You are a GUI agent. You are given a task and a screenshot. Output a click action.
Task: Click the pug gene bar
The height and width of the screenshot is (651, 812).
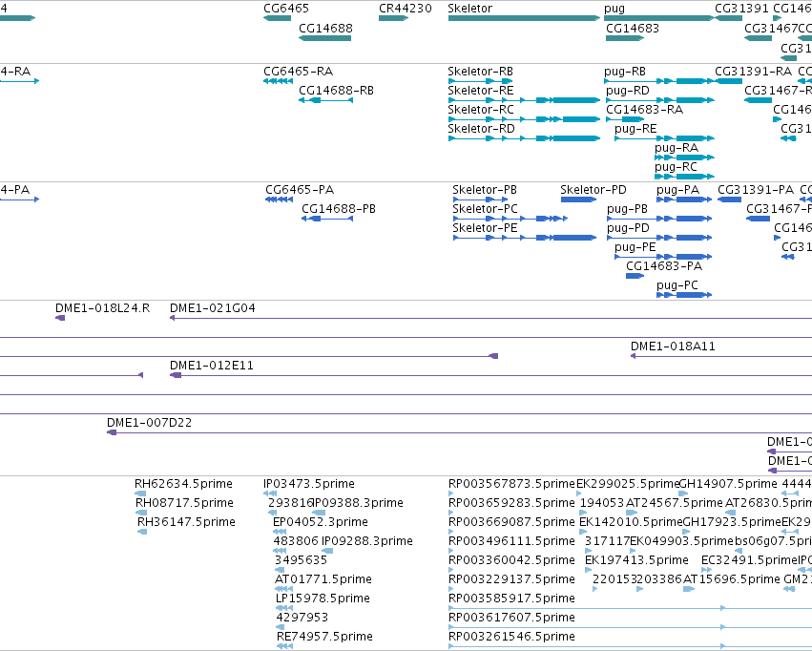pos(659,18)
